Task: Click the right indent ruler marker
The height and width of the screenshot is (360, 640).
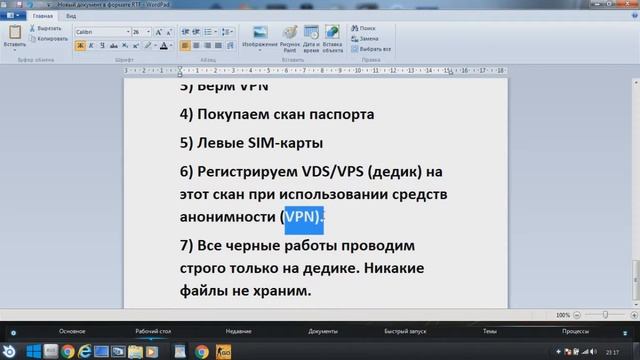Action: [450, 73]
